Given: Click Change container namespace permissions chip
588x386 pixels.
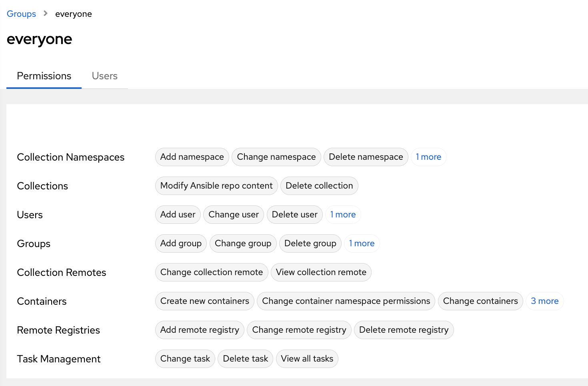Looking at the screenshot, I should (346, 301).
